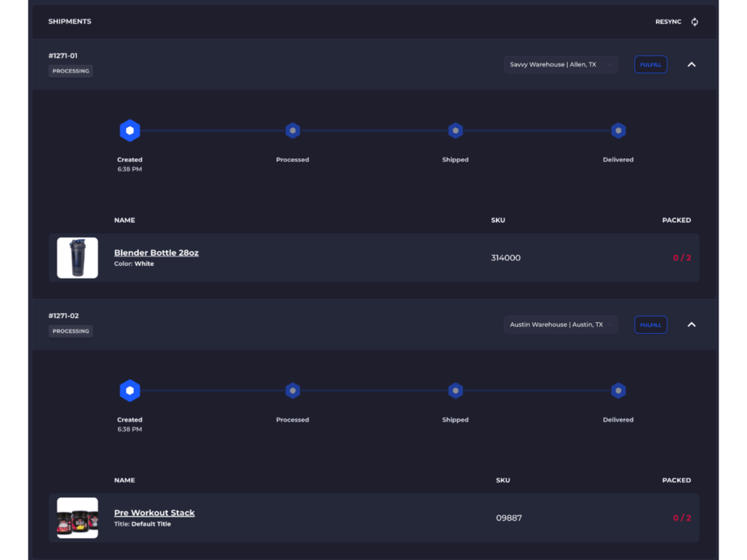This screenshot has height=560, width=747.
Task: Fulfill shipment #1271-02
Action: pyautogui.click(x=651, y=325)
